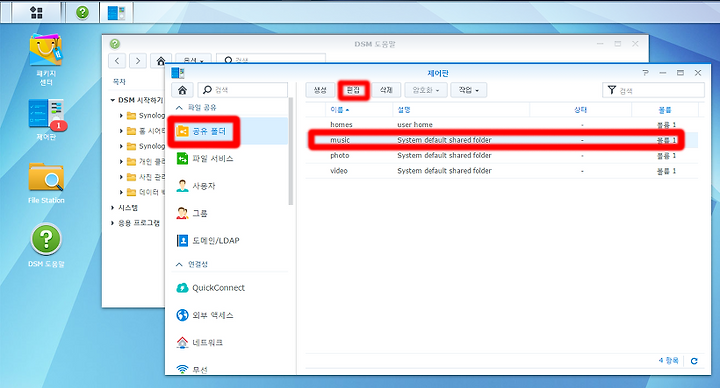Select the video folder row

tap(502, 171)
